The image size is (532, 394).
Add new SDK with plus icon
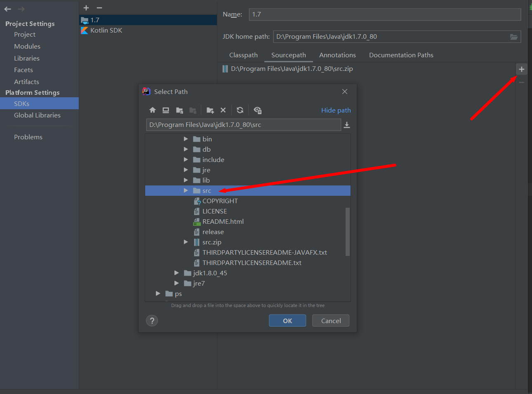point(86,8)
